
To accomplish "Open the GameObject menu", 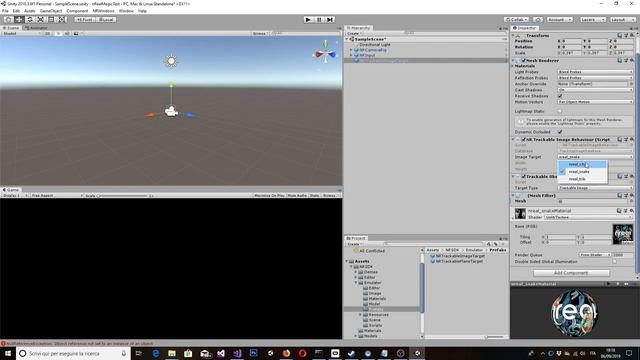I will 51,11.
